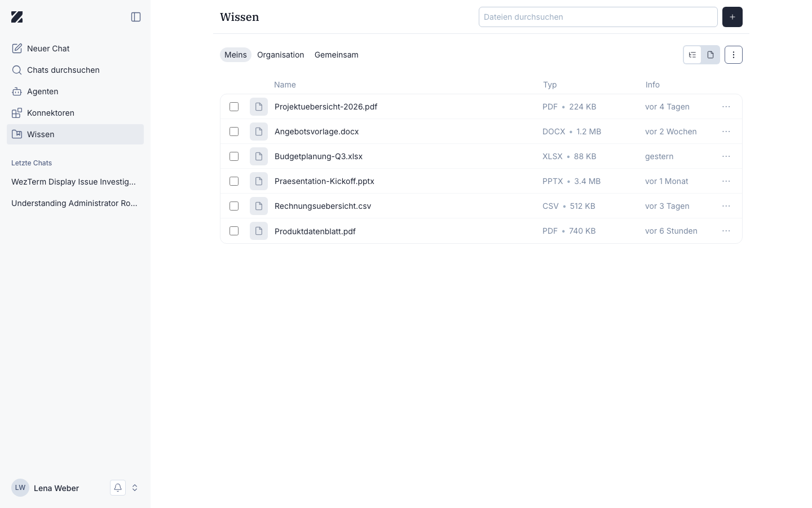The height and width of the screenshot is (508, 812).
Task: Click the app logo in the sidebar
Action: click(17, 17)
